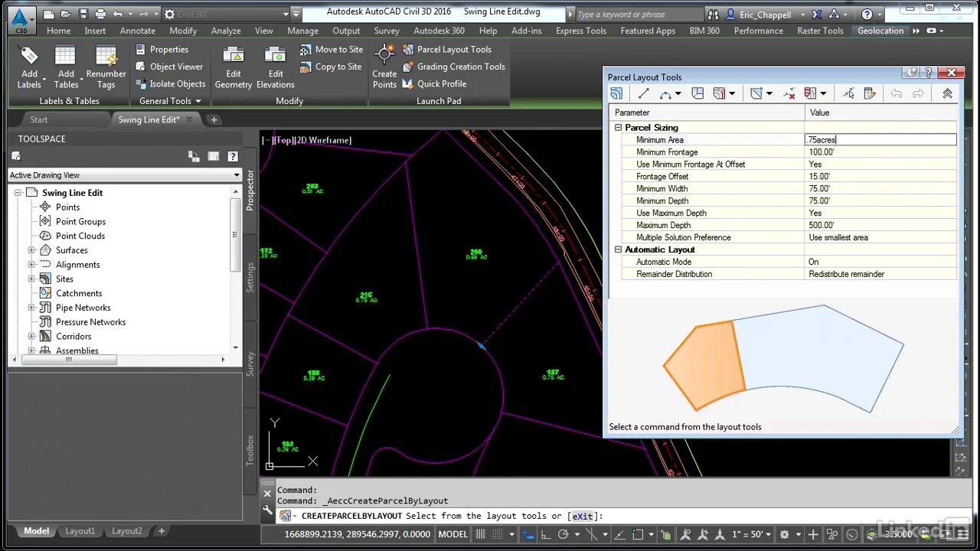Click the Open file icon in Quick Access
980x551 pixels.
(67, 14)
